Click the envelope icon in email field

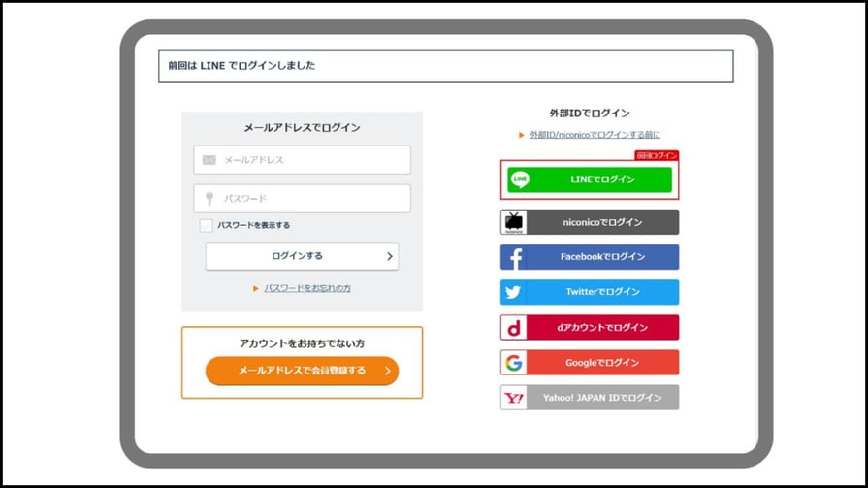point(209,160)
